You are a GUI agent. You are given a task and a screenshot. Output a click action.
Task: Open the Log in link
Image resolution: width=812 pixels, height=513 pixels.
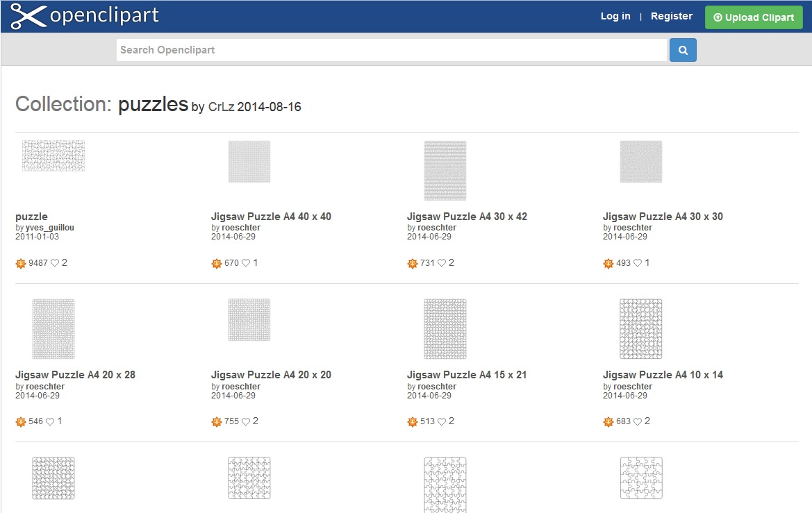click(615, 16)
